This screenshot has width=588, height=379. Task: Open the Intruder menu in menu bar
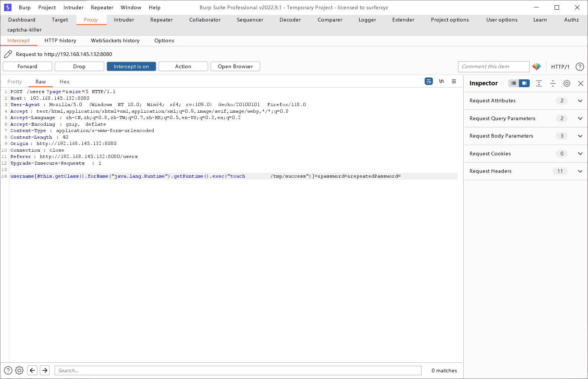pyautogui.click(x=73, y=7)
